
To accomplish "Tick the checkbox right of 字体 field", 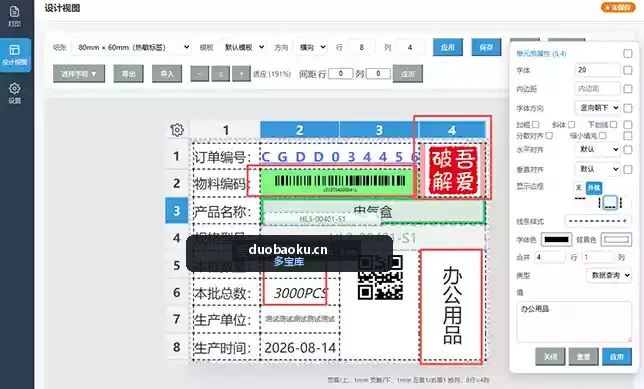I will (628, 70).
